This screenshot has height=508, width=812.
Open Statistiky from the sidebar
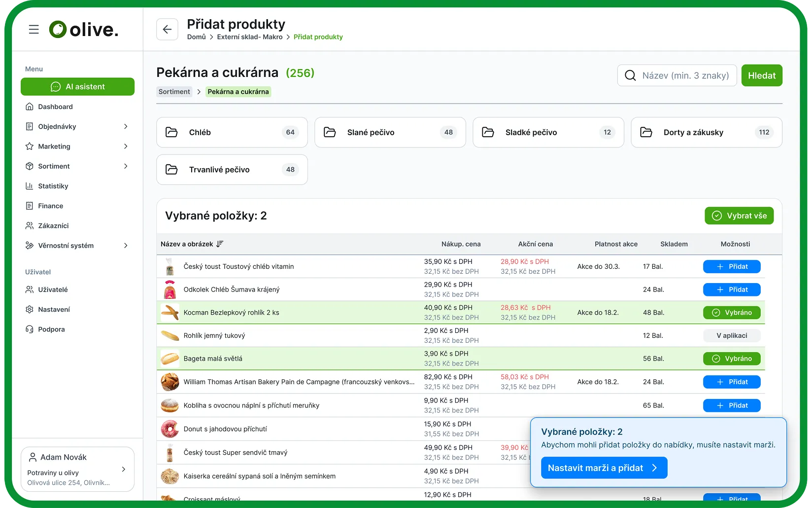tap(53, 186)
